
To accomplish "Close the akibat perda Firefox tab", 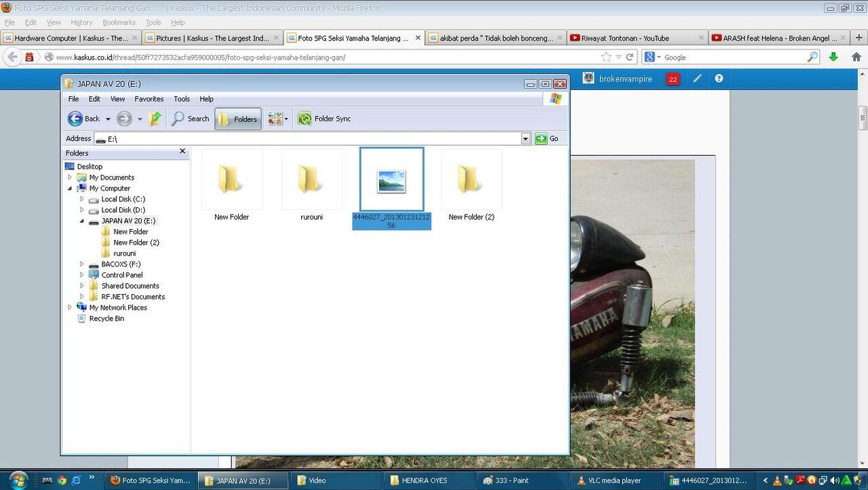I will point(559,39).
